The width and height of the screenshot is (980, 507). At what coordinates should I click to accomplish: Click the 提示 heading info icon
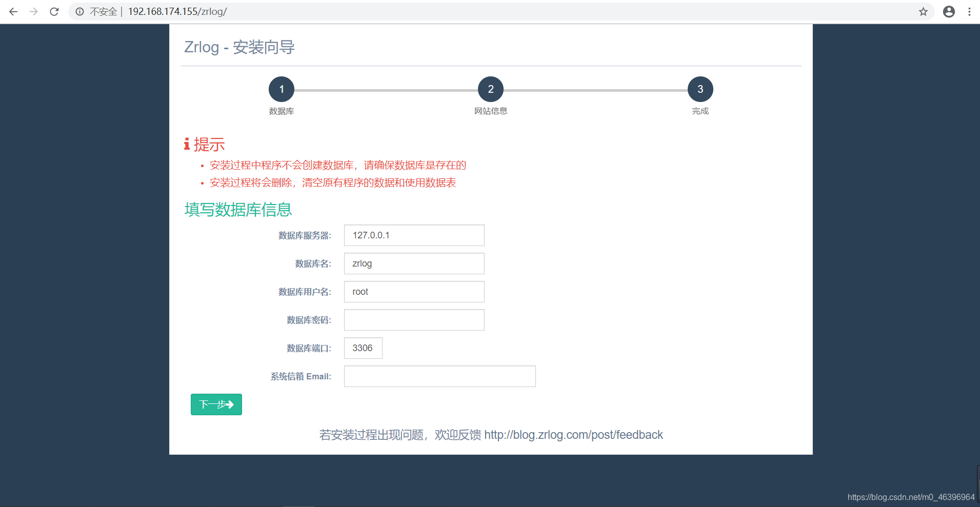[187, 144]
